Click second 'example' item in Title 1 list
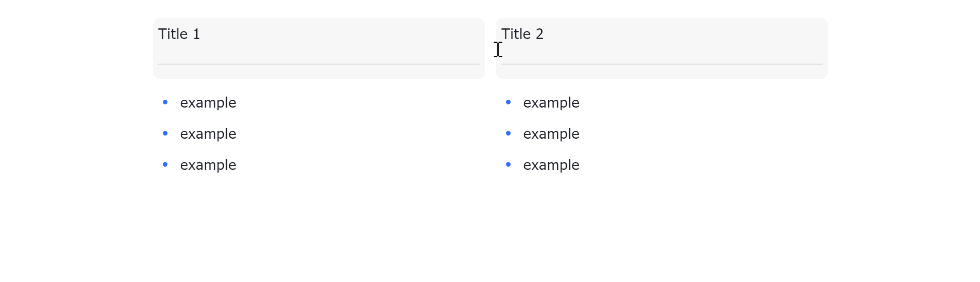This screenshot has height=282, width=980. click(x=208, y=134)
